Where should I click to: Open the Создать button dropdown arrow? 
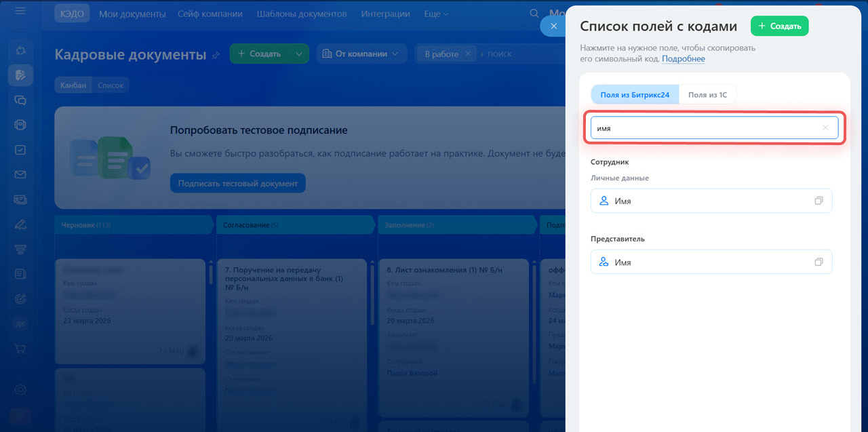(x=299, y=54)
